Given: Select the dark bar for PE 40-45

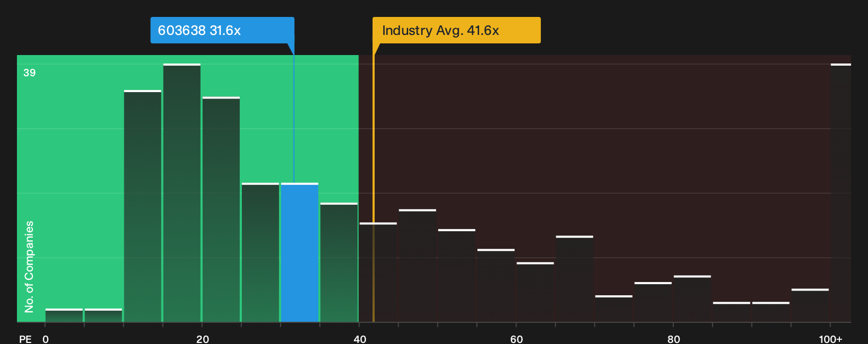Looking at the screenshot, I should pos(378,273).
